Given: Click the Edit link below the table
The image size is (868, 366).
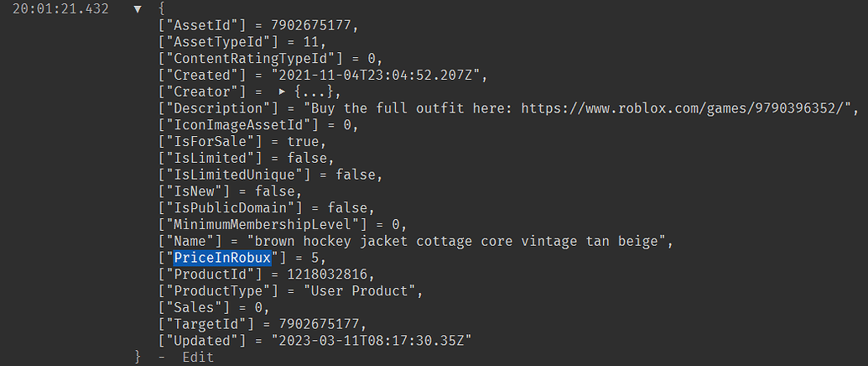Looking at the screenshot, I should (x=197, y=357).
